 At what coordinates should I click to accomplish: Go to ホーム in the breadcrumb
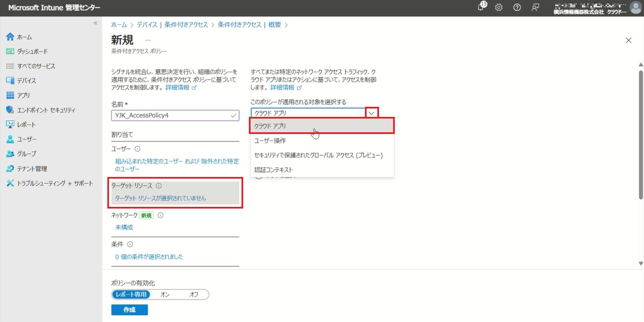point(119,25)
